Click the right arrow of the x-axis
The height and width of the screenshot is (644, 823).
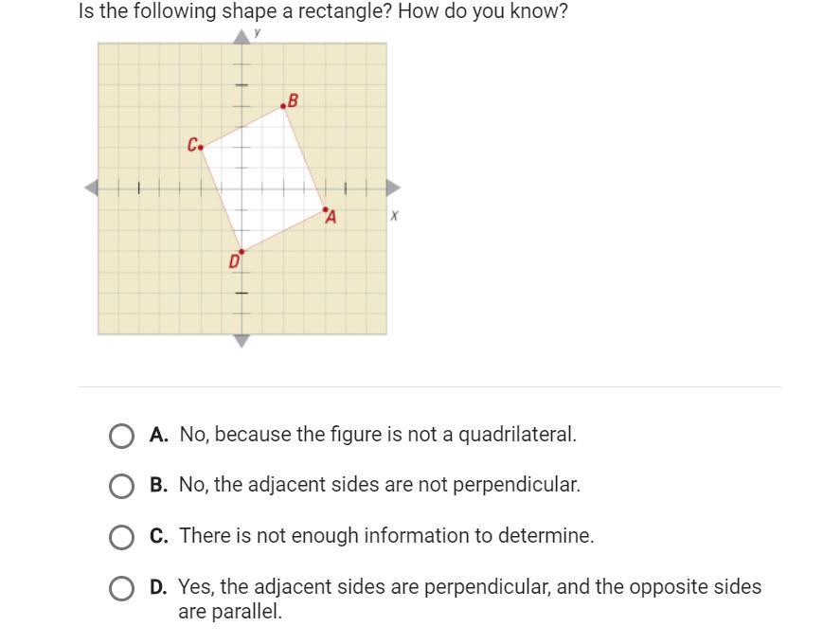393,188
